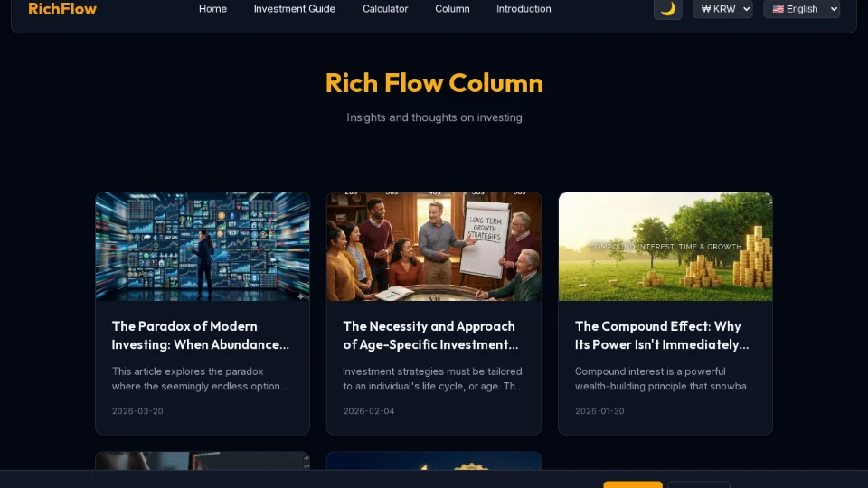Click the outlined button in bottom banner
This screenshot has height=488, width=868.
(699, 484)
